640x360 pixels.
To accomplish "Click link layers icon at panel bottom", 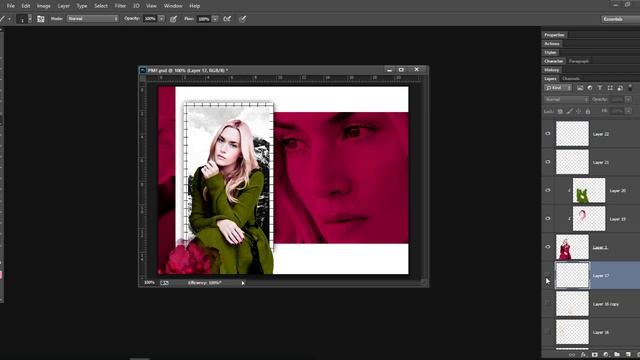I will (x=572, y=355).
